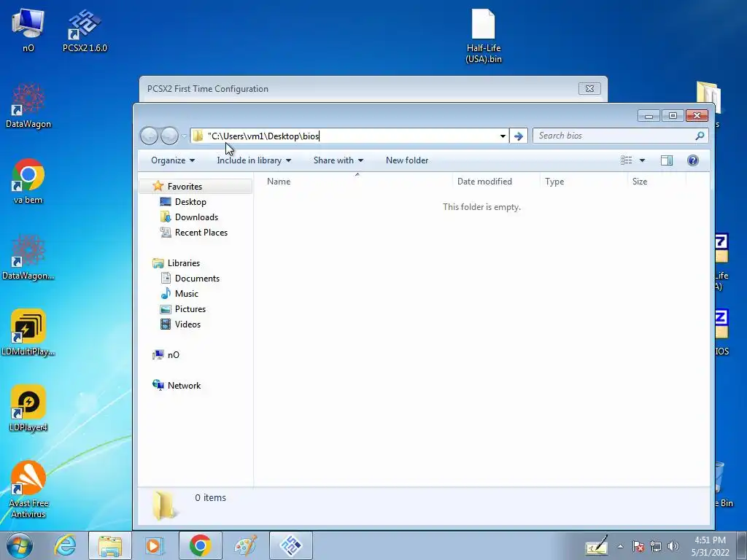Close the Explorer bios window
Viewport: 747px width, 560px height.
coord(697,116)
